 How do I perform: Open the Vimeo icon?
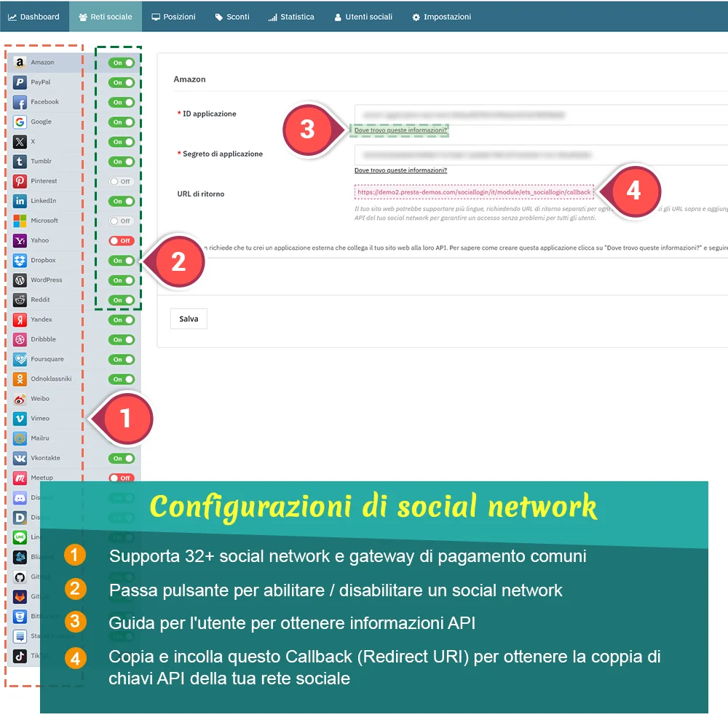pos(20,419)
